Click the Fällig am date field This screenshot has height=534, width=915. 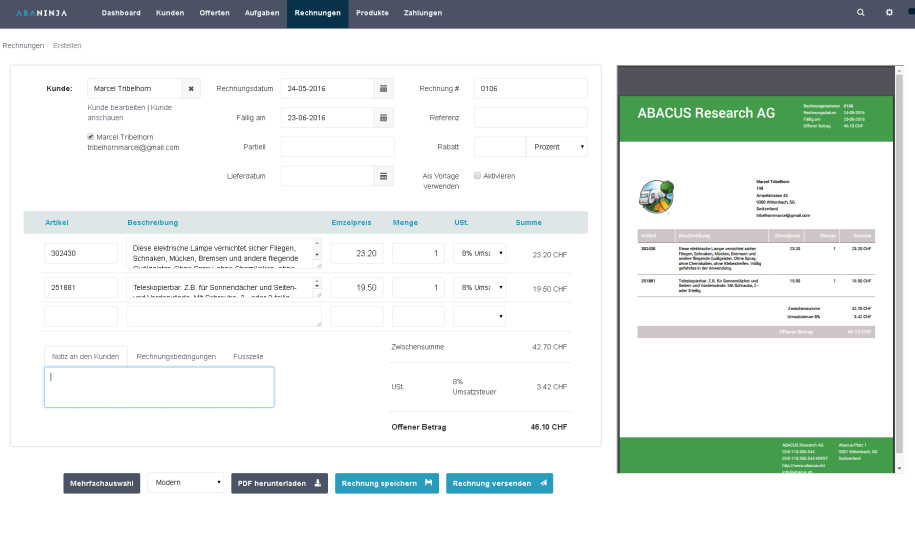point(327,118)
